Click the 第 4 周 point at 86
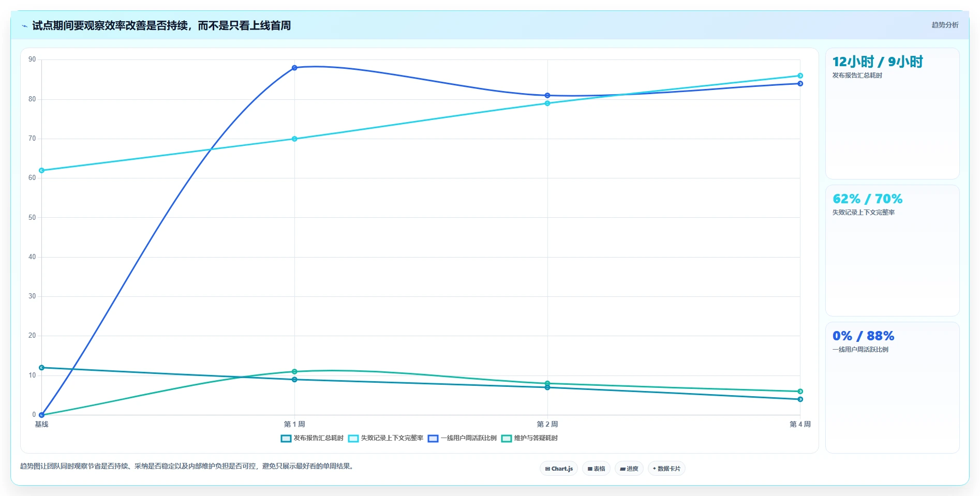Viewport: 980px width, 496px height. click(800, 76)
